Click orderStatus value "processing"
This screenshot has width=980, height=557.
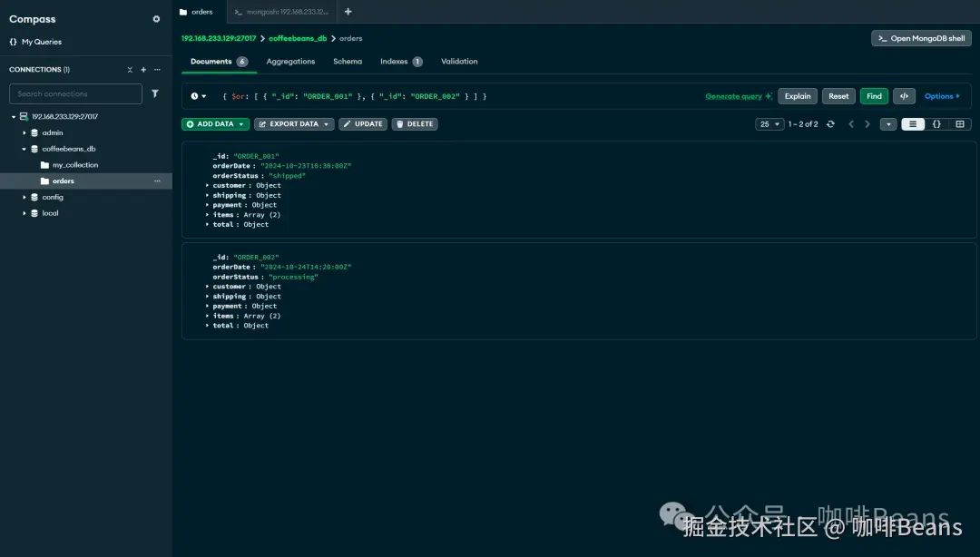293,278
